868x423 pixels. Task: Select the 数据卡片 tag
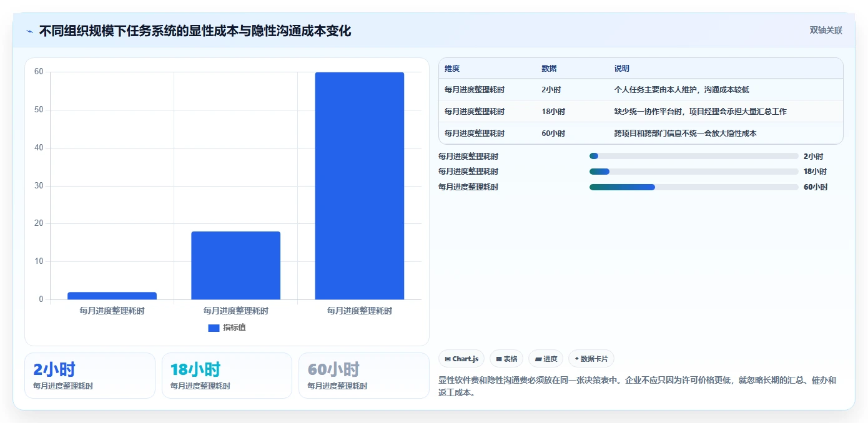591,359
